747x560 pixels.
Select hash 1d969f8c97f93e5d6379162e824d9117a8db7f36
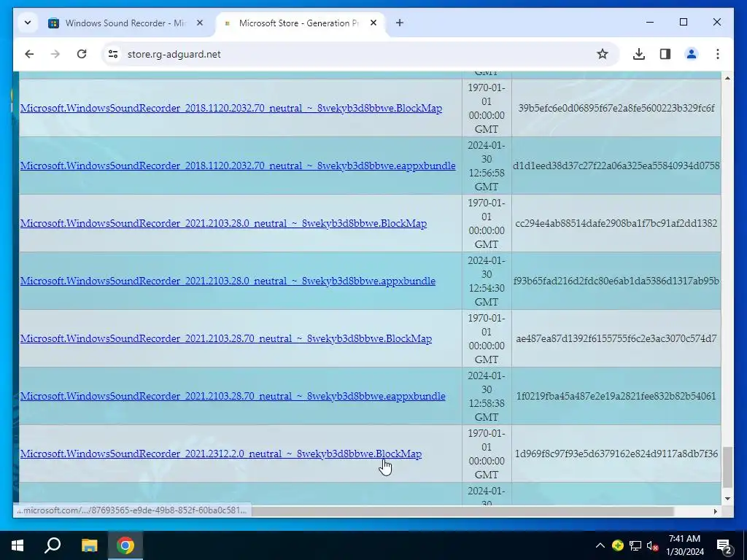point(616,454)
